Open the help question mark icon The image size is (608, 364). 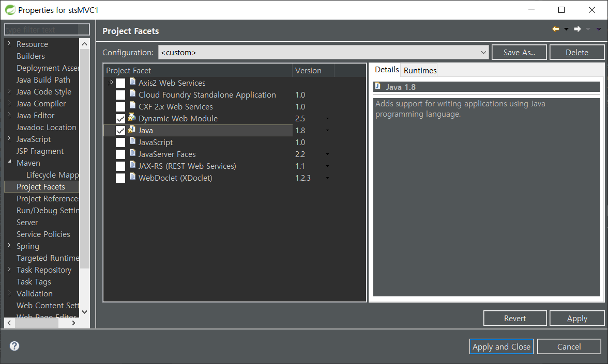(x=14, y=346)
